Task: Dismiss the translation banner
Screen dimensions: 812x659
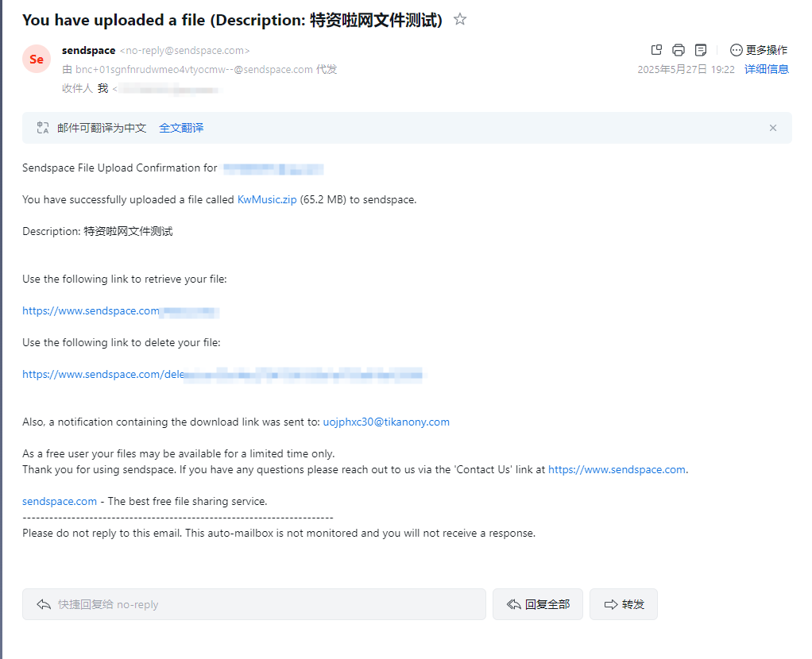Action: pyautogui.click(x=772, y=128)
